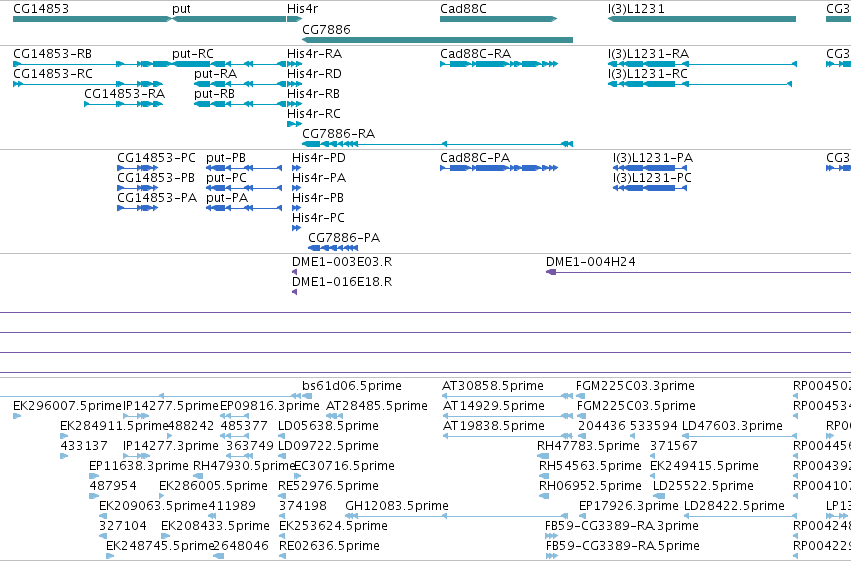Open EST GH12083.5prime
Image resolution: width=851 pixels, height=561 pixels.
click(397, 506)
